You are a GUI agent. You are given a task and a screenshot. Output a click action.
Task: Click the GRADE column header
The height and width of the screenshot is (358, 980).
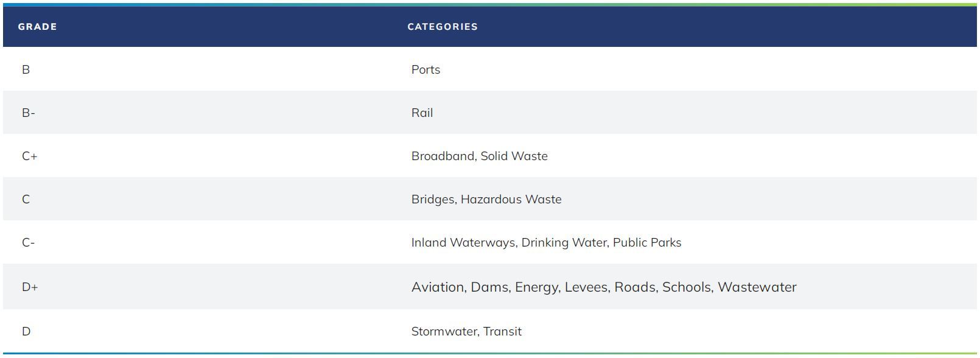coord(37,27)
